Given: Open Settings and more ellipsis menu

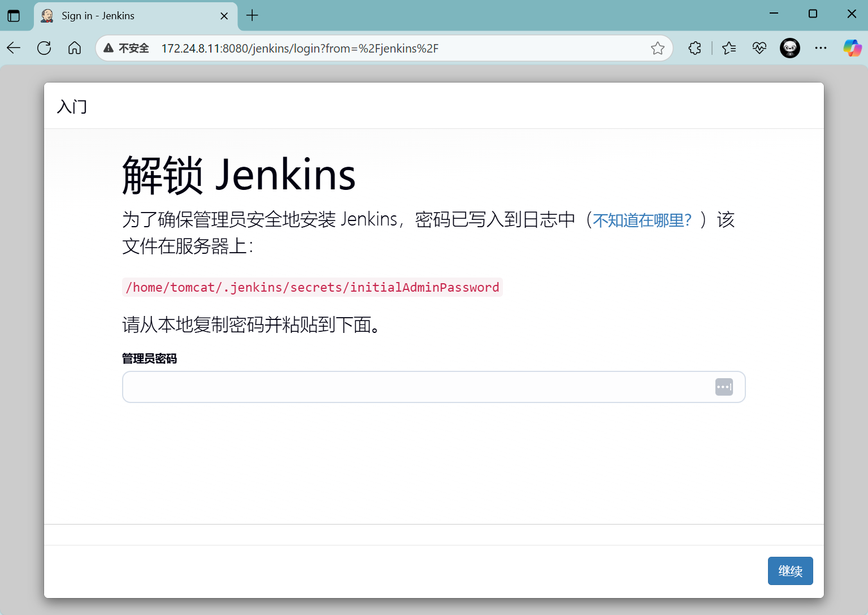Looking at the screenshot, I should [821, 49].
